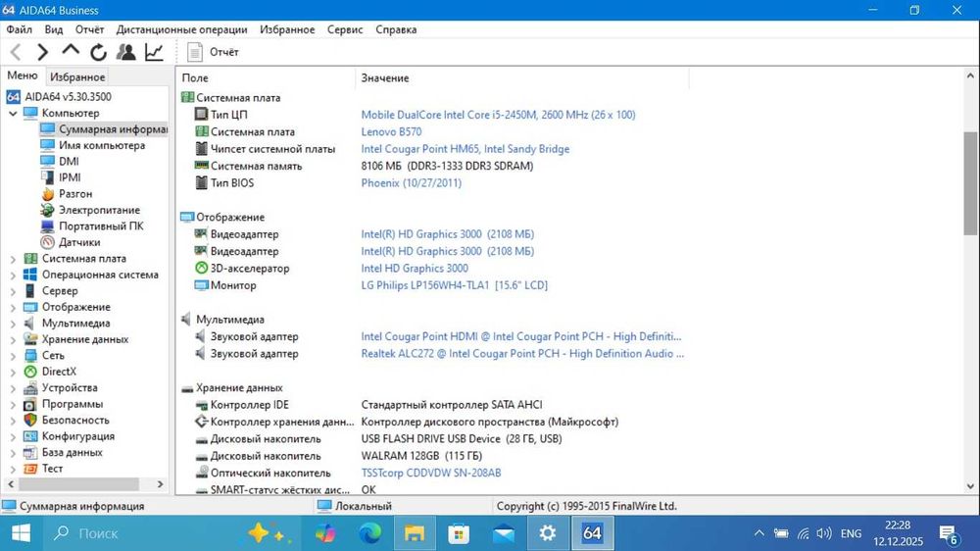Expand the Сеть tree node
980x551 pixels.
(x=13, y=355)
